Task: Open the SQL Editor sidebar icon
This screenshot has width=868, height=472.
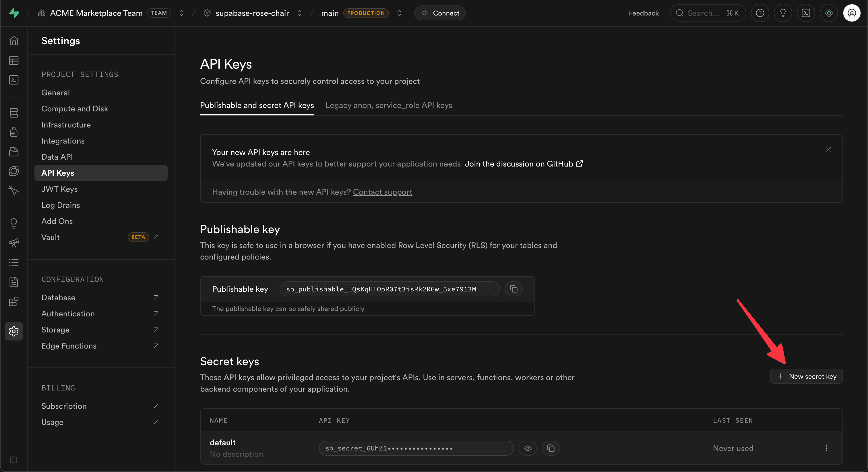Action: pos(14,80)
